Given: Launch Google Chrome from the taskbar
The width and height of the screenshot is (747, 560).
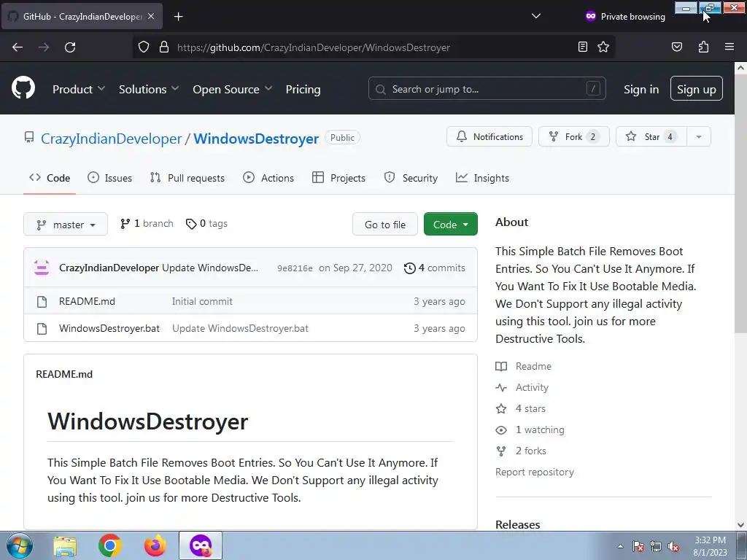Looking at the screenshot, I should coord(110,546).
